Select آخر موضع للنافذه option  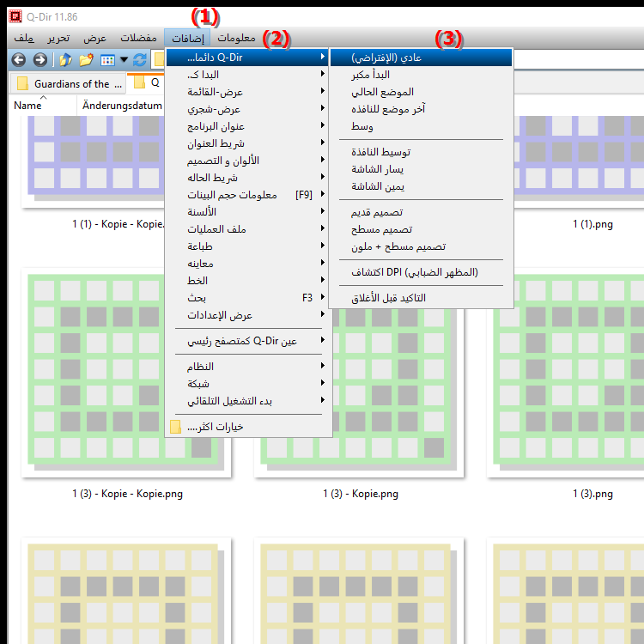point(421,109)
